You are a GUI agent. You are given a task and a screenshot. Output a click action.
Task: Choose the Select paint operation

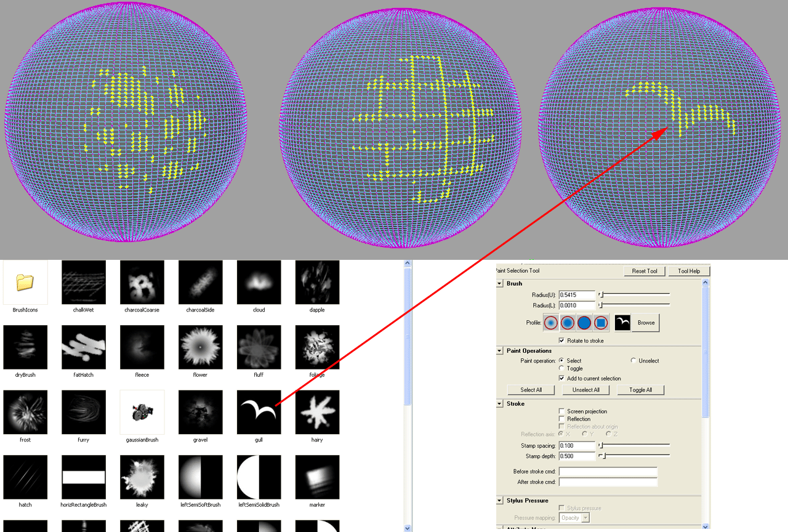561,361
